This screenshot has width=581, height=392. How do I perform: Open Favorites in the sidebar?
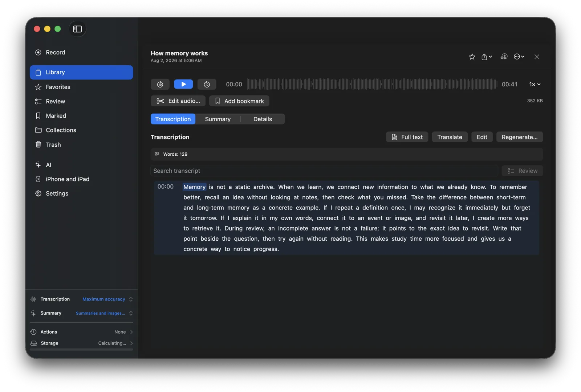(x=81, y=87)
